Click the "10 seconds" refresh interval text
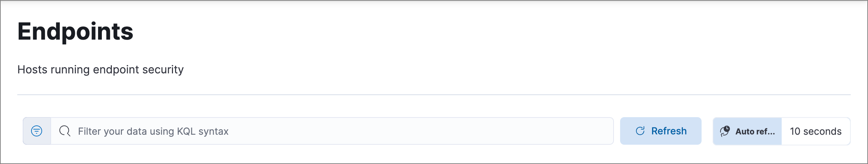This screenshot has height=164, width=868. tap(816, 131)
